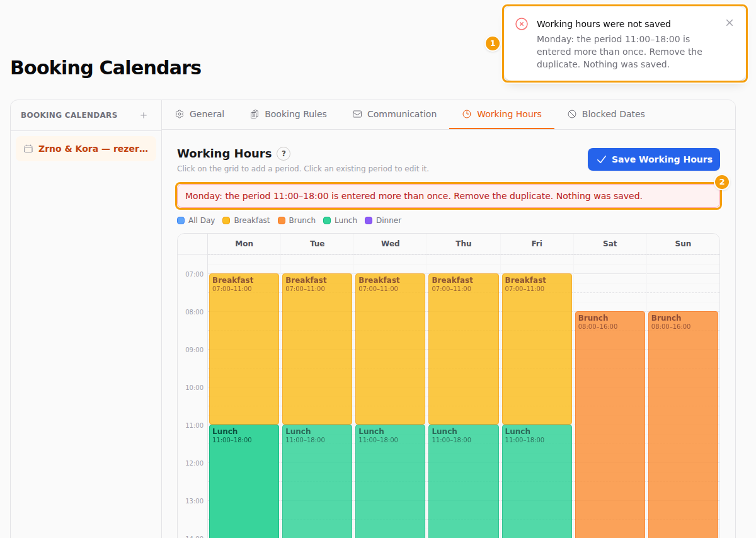The width and height of the screenshot is (756, 538).
Task: Edit Saturday's Brunch 08:00–16:00 period
Action: coord(610,425)
